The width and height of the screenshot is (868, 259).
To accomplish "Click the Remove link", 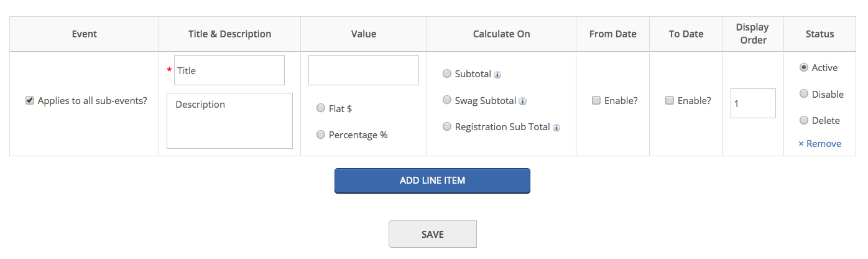I will 820,144.
